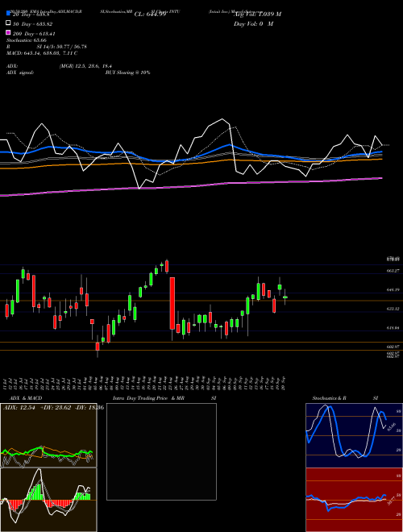The width and height of the screenshot is (403, 532).
Task: Click the 'BUY Slowing @ 10%' ADX signal
Action: click(x=127, y=73)
